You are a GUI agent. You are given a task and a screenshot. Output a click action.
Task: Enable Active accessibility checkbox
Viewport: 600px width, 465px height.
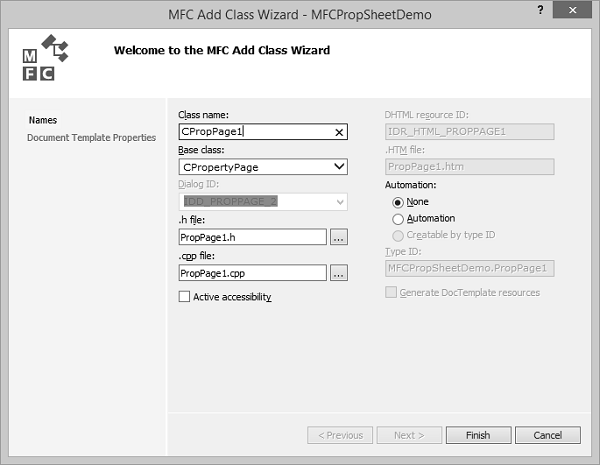point(184,296)
